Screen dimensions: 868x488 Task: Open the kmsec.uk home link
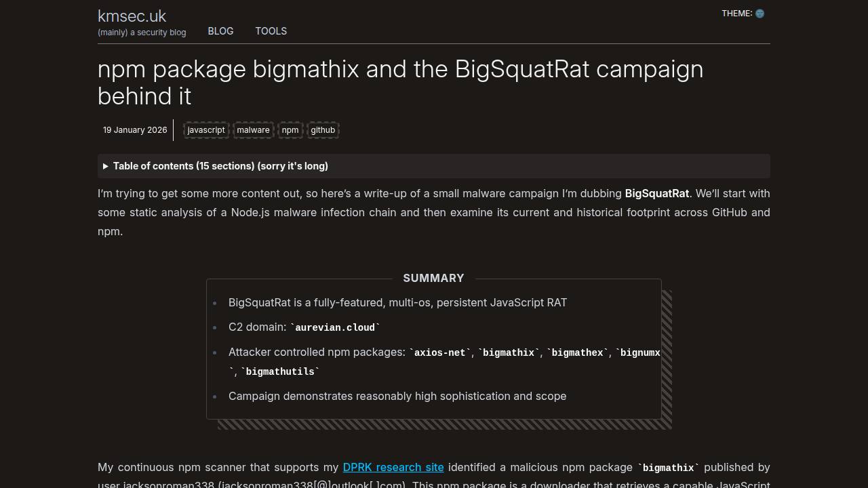pos(132,16)
